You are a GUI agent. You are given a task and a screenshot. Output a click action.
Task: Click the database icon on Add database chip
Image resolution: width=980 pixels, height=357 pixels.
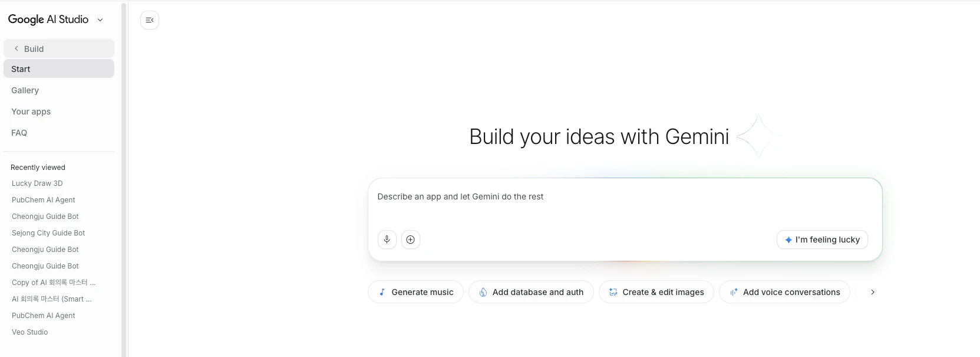point(483,292)
